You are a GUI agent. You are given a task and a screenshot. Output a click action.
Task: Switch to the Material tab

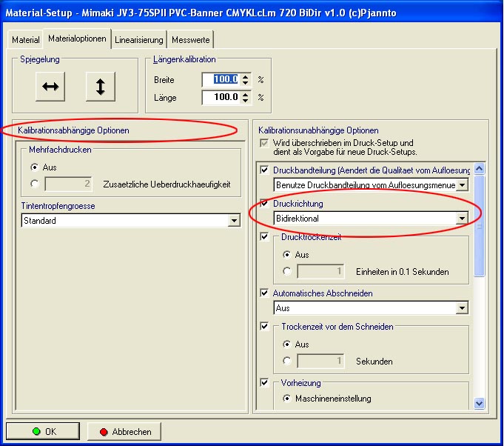pos(26,39)
